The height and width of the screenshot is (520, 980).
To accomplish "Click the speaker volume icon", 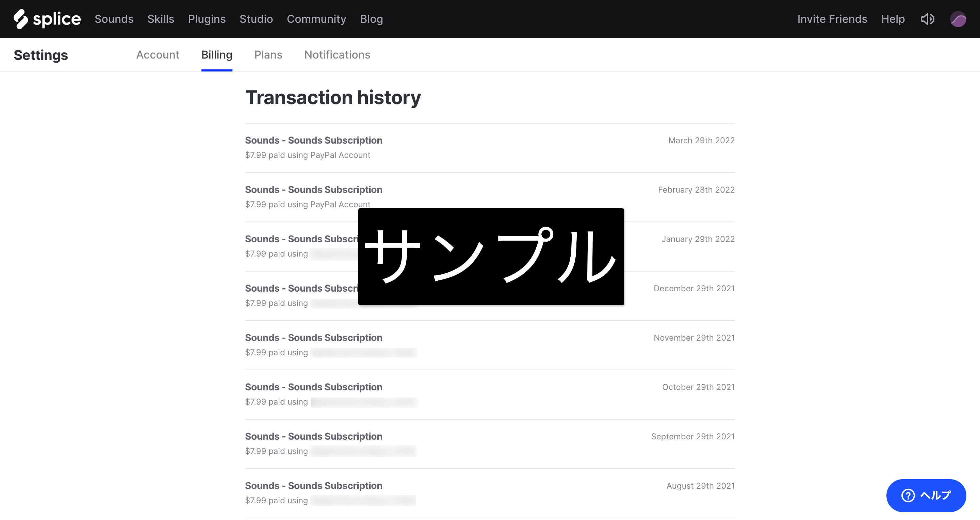I will point(927,19).
